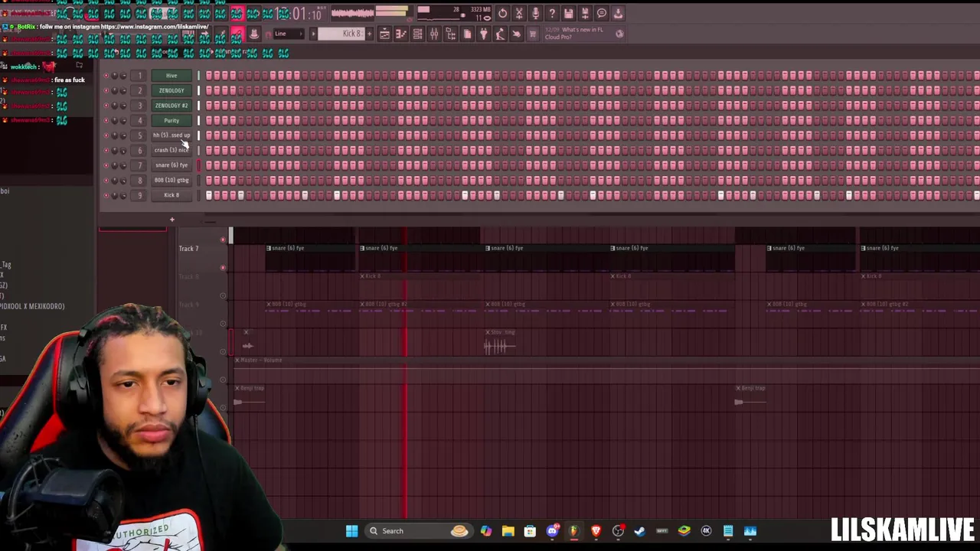This screenshot has width=980, height=551.
Task: Open mixer track number 5 selector
Action: 139,135
